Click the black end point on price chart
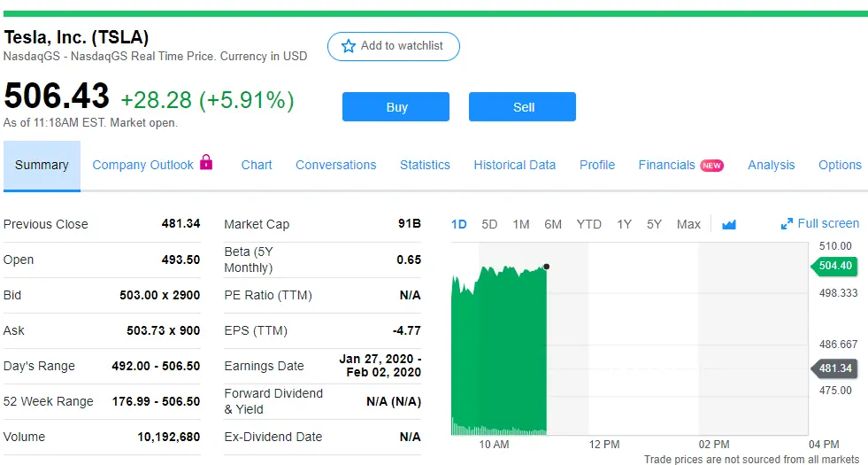Screen dimensions: 868x465 click(x=547, y=266)
